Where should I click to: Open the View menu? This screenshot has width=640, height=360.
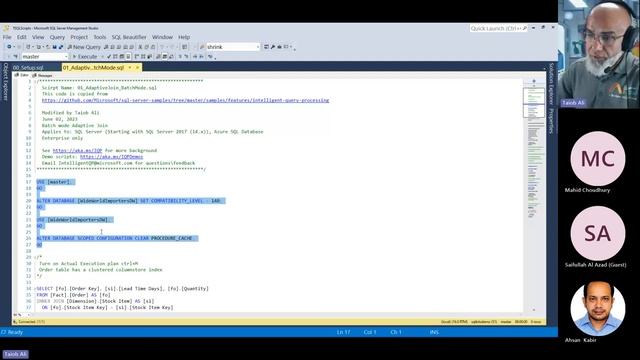(38, 37)
